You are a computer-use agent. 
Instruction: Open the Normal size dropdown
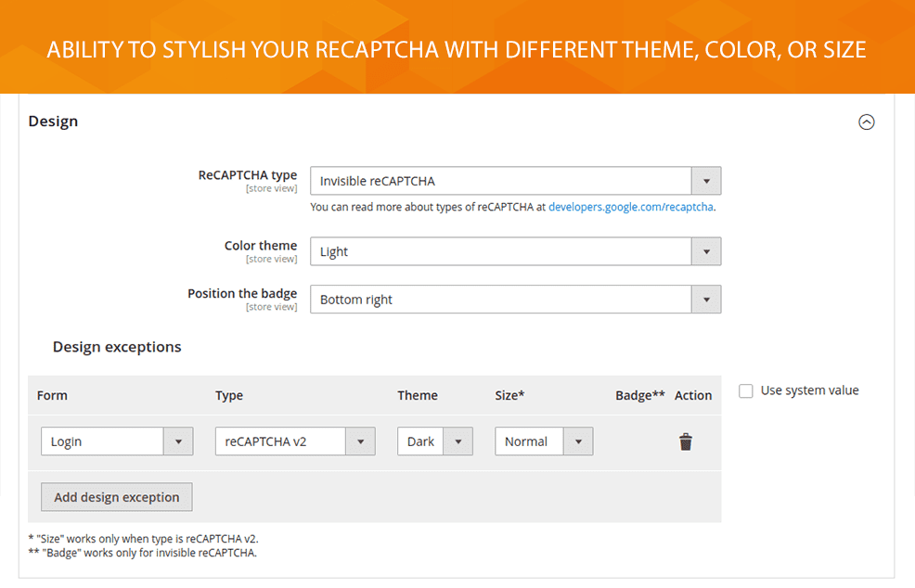click(544, 441)
